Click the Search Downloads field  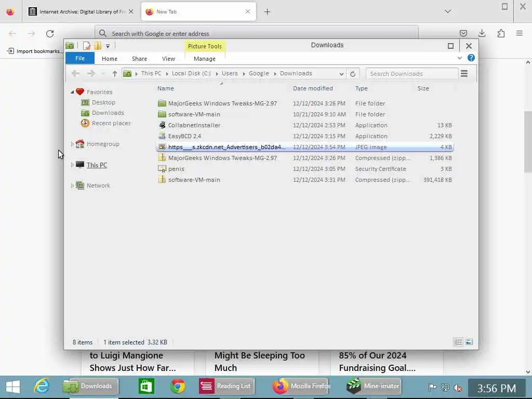click(x=411, y=74)
